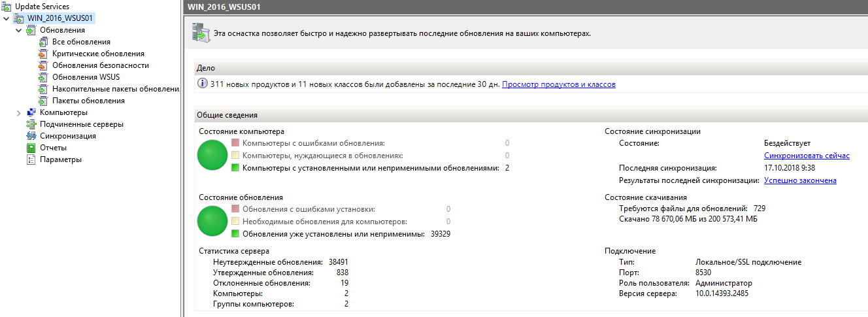This screenshot has height=317, width=868.
Task: Collapse the WIN_2016_WSUS01 server node
Action: (6, 18)
